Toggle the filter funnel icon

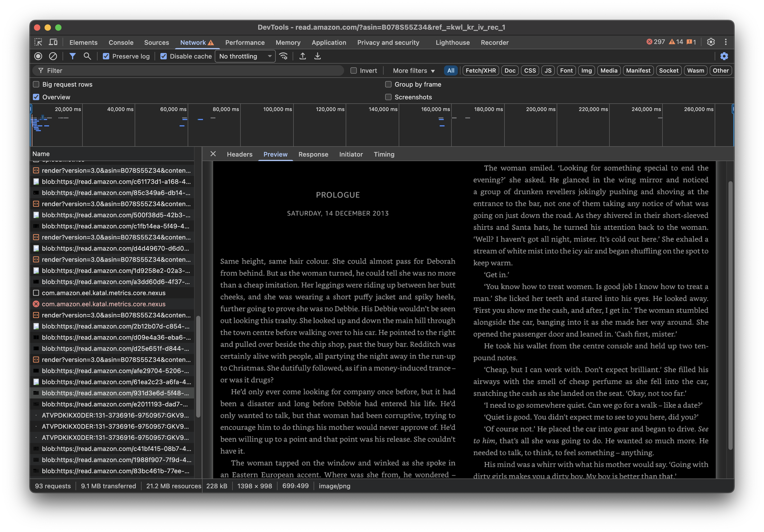click(x=72, y=56)
